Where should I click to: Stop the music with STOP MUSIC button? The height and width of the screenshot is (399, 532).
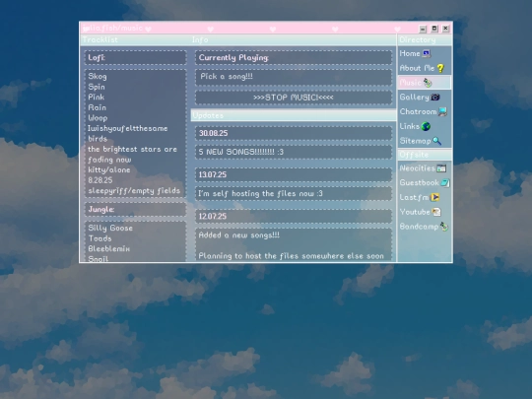click(294, 98)
